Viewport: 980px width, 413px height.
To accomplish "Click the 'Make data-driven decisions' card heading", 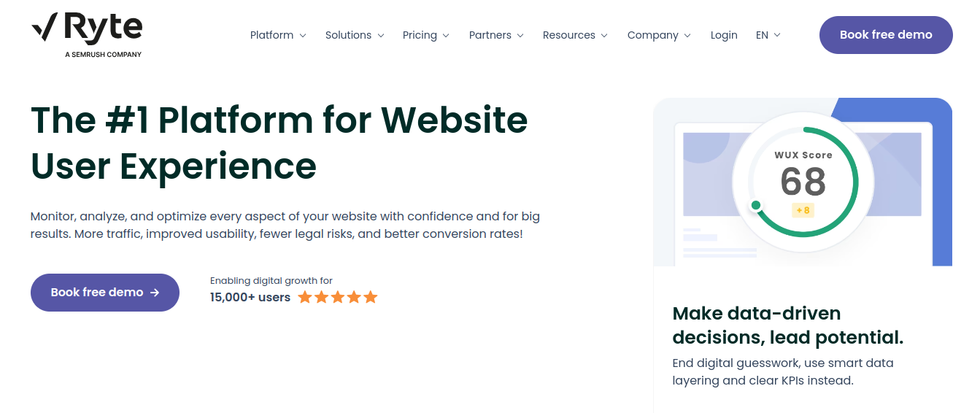I will coord(787,325).
